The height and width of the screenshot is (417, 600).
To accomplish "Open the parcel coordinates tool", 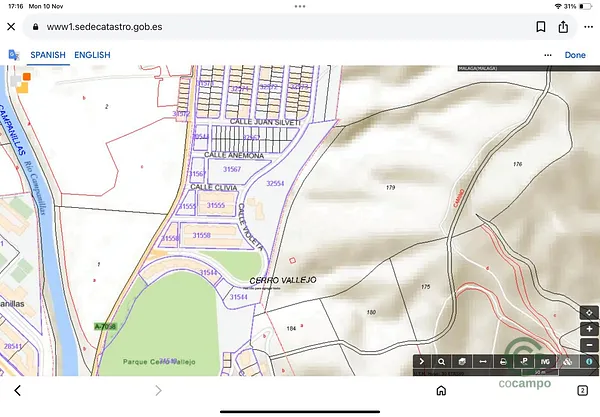I will [x=524, y=361].
